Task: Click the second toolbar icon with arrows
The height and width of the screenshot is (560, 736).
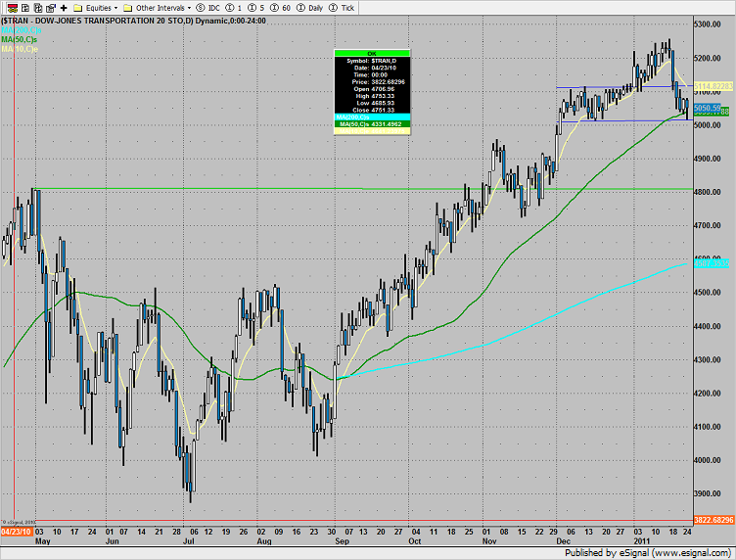Action: (x=25, y=8)
